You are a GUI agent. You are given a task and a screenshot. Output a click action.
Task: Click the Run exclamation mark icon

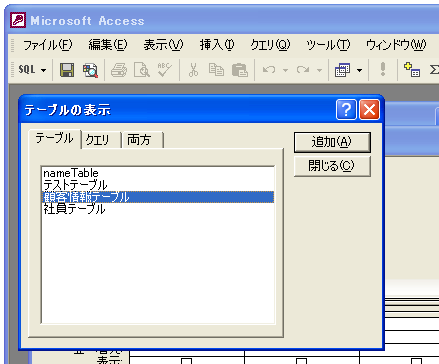pyautogui.click(x=383, y=69)
